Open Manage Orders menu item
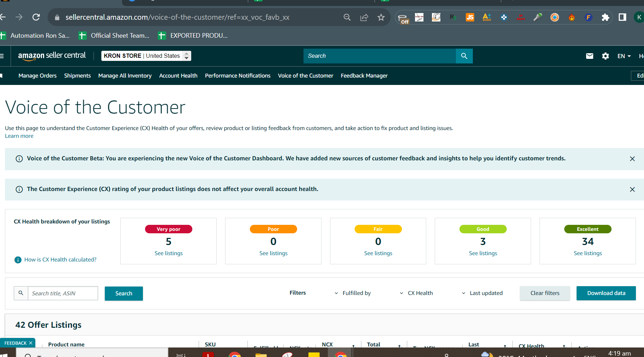Viewport: 644px width, 357px height. pos(37,76)
